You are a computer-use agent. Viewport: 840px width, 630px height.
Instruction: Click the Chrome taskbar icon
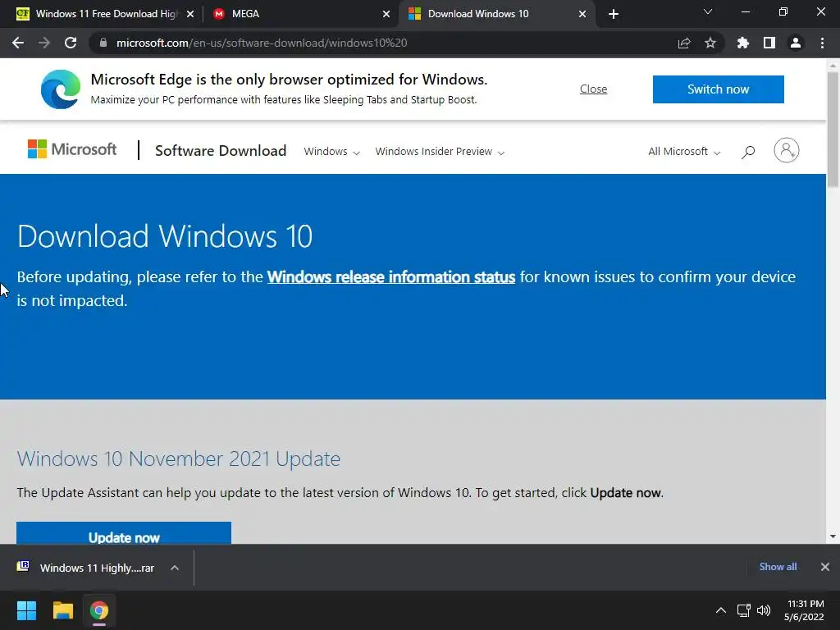tap(99, 610)
